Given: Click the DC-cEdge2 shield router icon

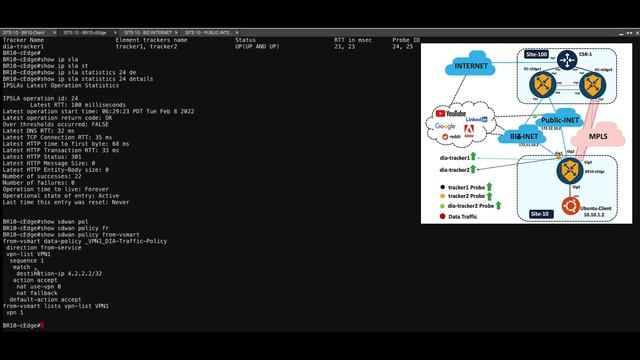Looking at the screenshot, I should click(593, 85).
